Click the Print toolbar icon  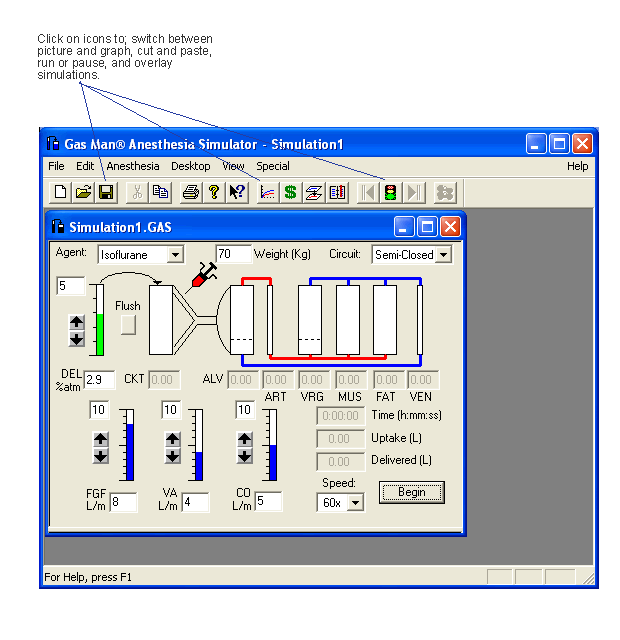pos(190,192)
